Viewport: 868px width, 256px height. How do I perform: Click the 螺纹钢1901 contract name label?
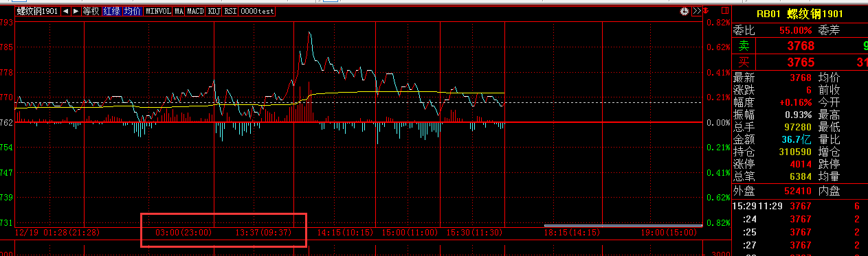pyautogui.click(x=37, y=12)
